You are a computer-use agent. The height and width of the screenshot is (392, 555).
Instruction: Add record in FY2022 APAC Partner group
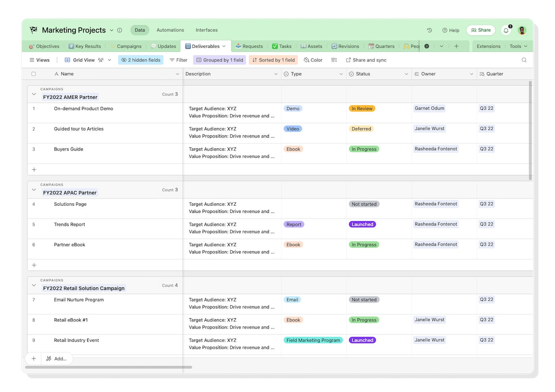coord(34,265)
